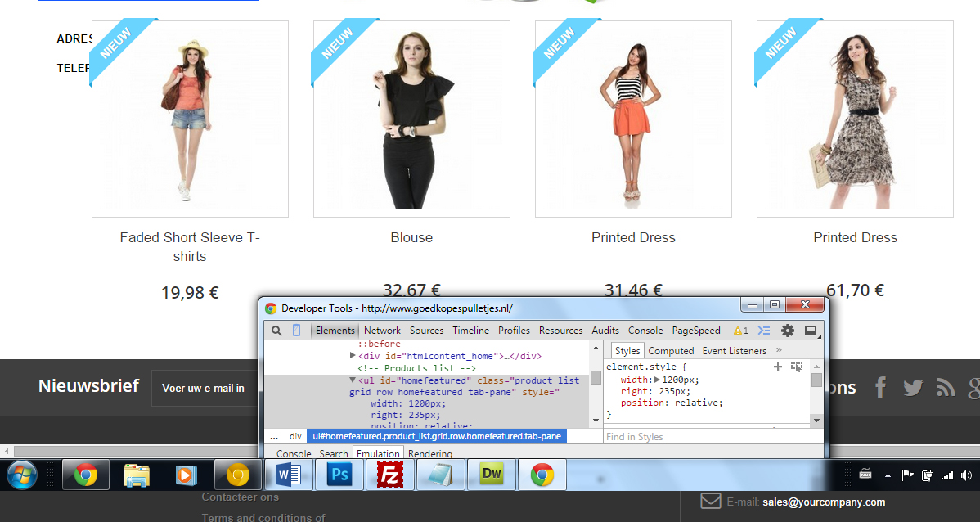Select the Emulation drawer tab

(378, 453)
